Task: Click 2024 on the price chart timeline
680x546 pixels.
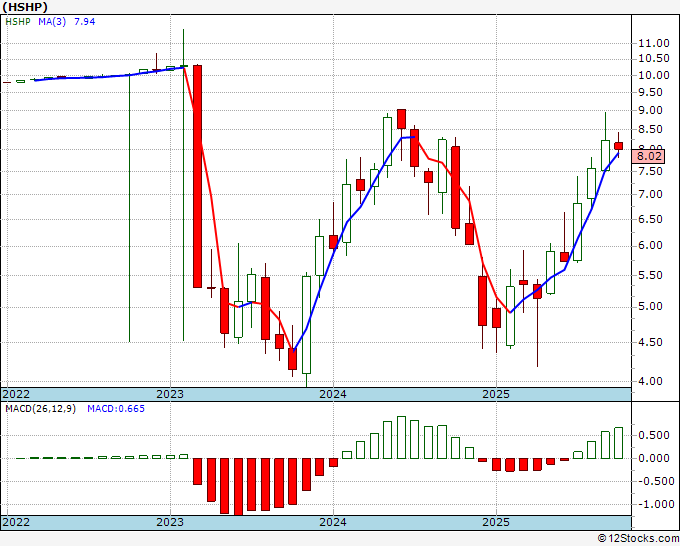Action: point(333,394)
